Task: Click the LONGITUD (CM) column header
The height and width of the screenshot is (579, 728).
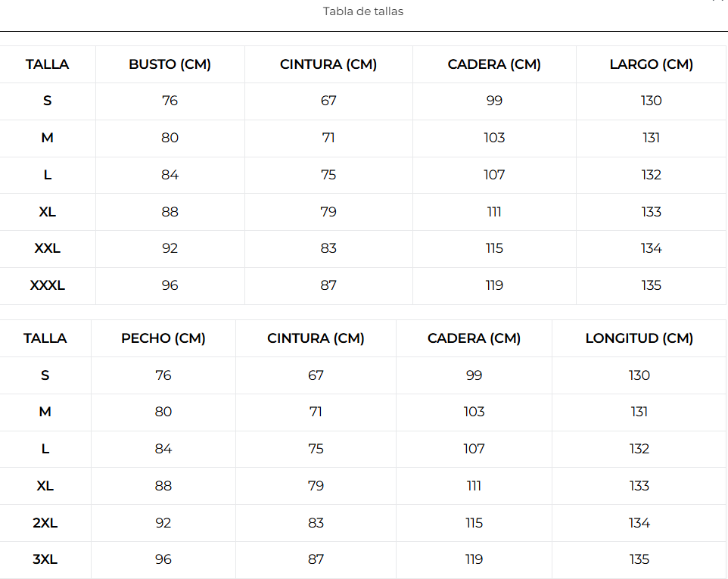Action: (639, 338)
